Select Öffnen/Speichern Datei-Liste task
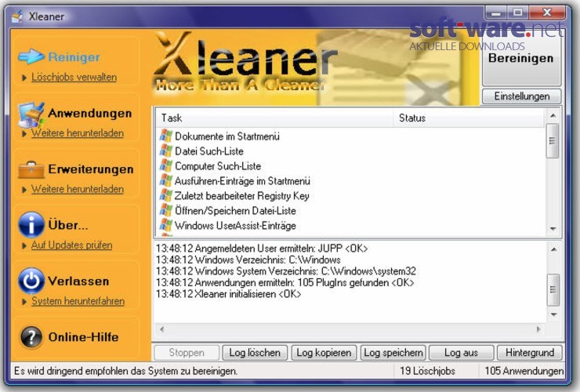The height and width of the screenshot is (392, 580). pos(235,210)
